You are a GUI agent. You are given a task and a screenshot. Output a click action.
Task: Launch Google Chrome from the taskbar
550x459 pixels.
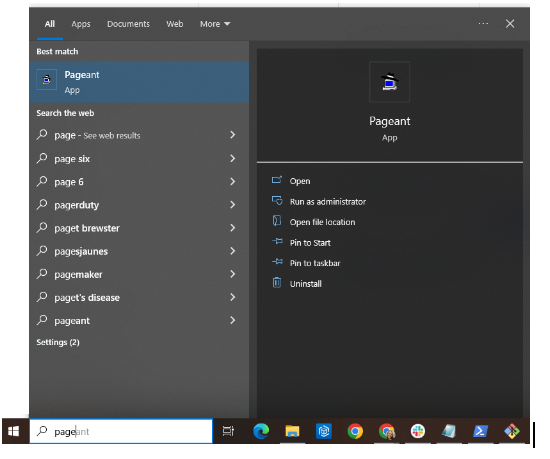(x=355, y=431)
